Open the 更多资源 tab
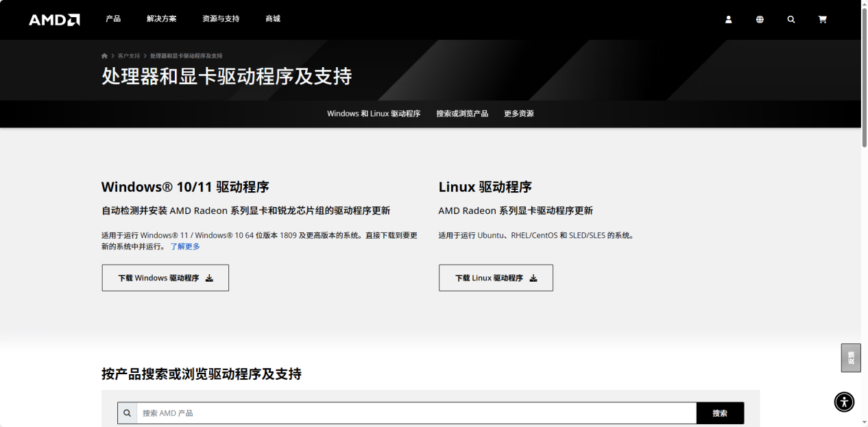This screenshot has height=427, width=868. point(518,114)
